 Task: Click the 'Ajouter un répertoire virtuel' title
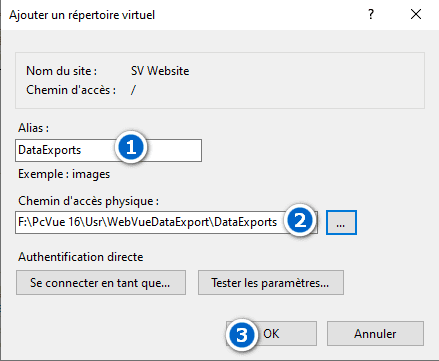tap(82, 15)
